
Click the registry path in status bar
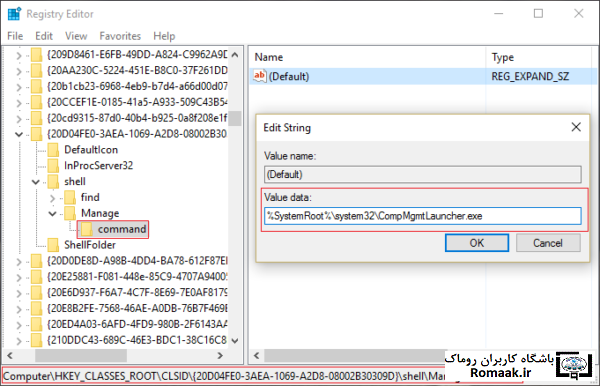click(x=224, y=376)
